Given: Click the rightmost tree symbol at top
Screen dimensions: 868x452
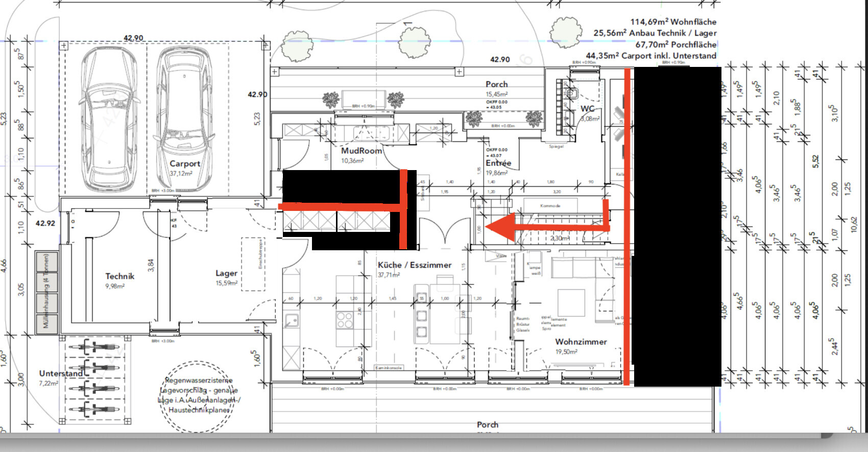Looking at the screenshot, I should point(566,32).
